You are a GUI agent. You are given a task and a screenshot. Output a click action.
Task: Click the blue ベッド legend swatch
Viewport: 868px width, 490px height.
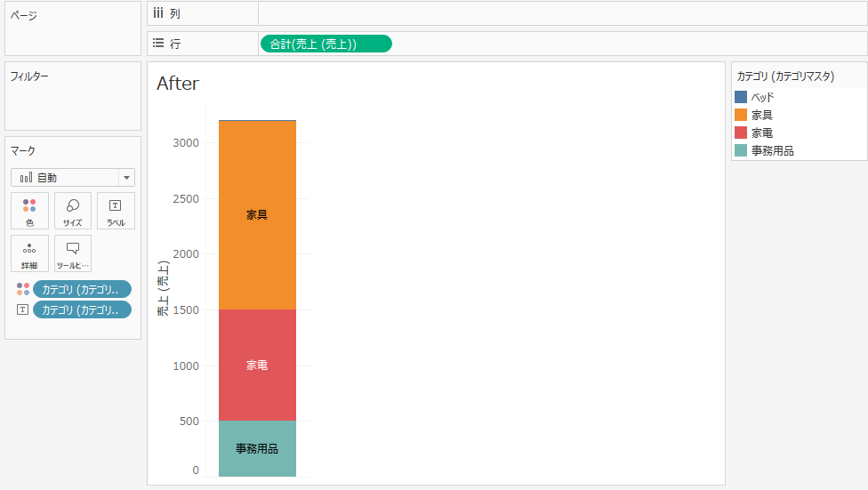click(741, 97)
